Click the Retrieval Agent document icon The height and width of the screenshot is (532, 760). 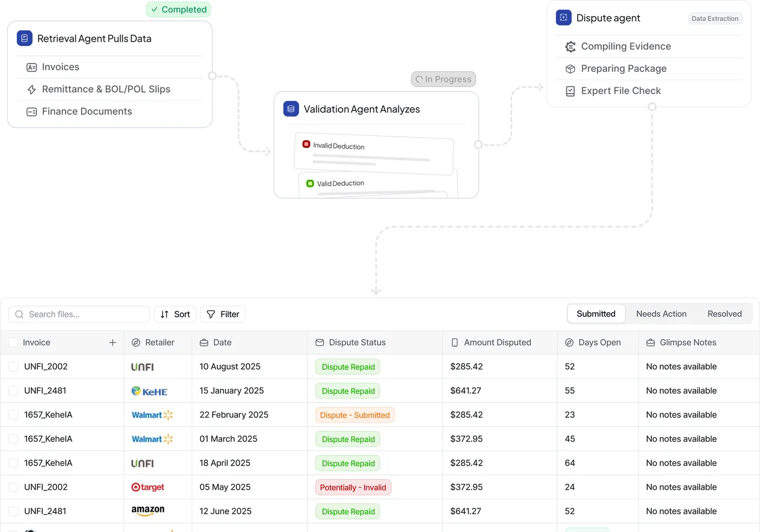click(24, 38)
